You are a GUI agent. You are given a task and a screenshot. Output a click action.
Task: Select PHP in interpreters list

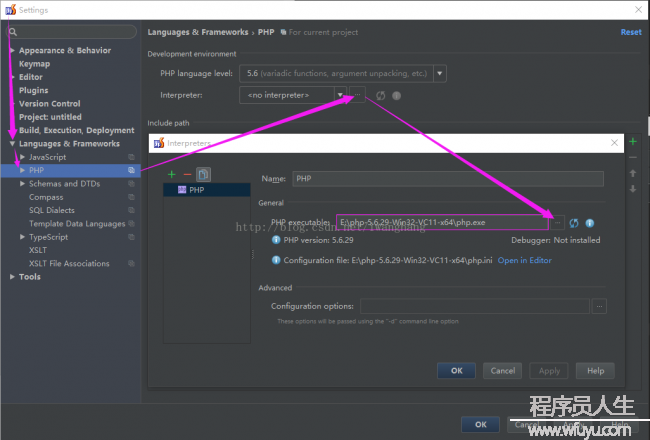[207, 190]
